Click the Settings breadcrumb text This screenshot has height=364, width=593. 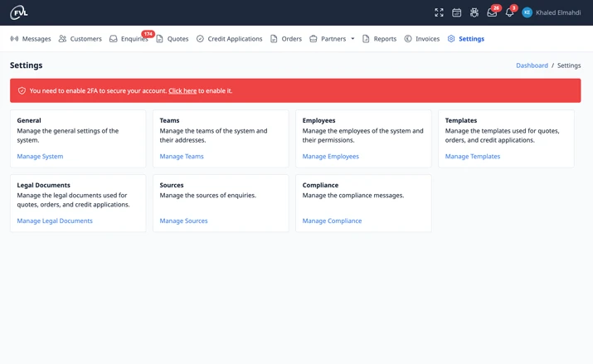pyautogui.click(x=569, y=66)
